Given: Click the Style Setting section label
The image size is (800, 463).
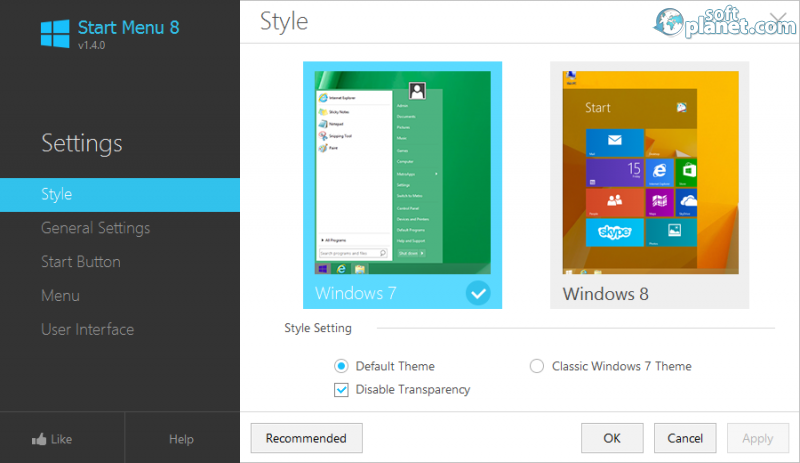Looking at the screenshot, I should [x=318, y=328].
